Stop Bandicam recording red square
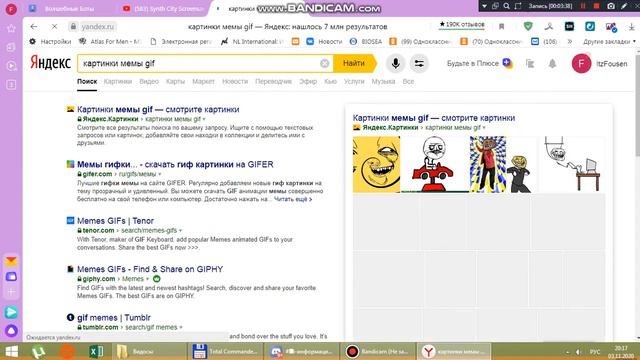640x360 pixels. pyautogui.click(x=596, y=6)
